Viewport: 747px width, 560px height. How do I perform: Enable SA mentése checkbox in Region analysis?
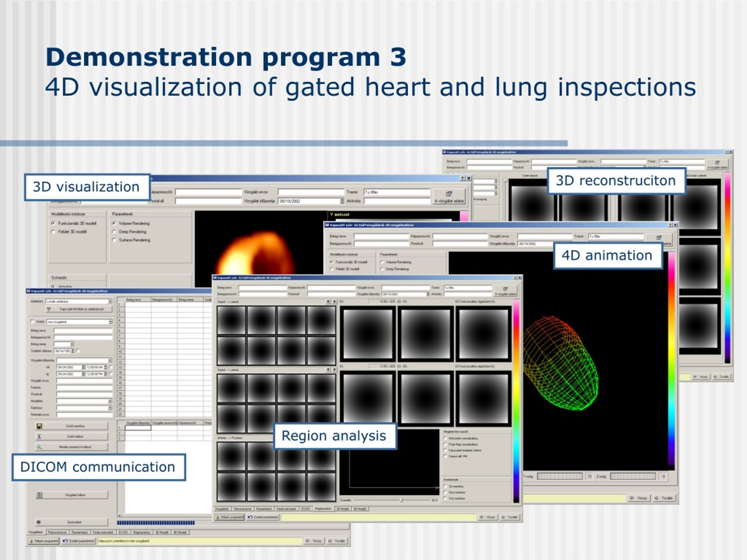(445, 487)
